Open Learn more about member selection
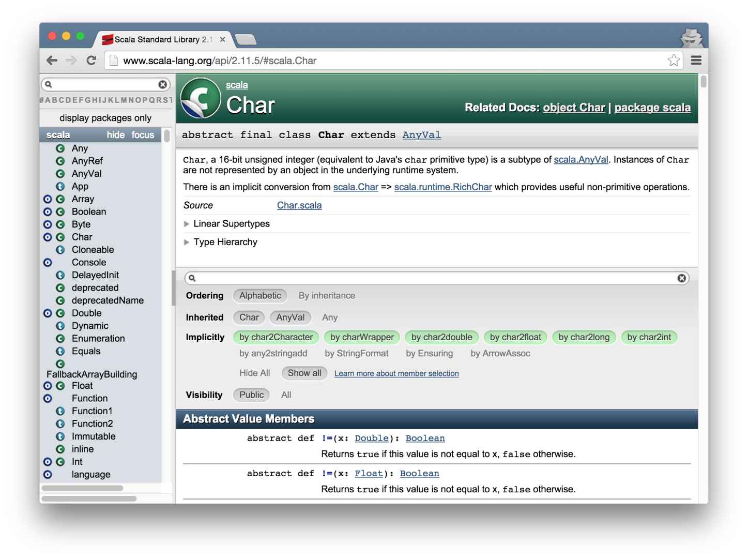 point(396,373)
